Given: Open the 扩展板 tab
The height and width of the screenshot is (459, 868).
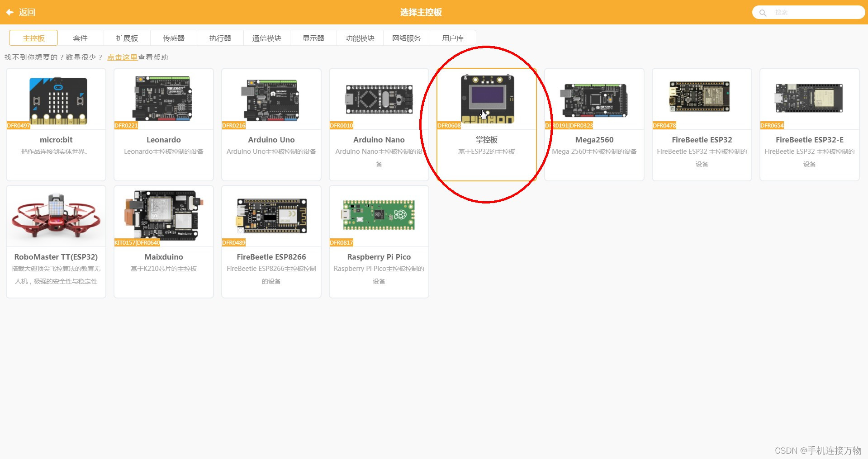Looking at the screenshot, I should pyautogui.click(x=127, y=38).
